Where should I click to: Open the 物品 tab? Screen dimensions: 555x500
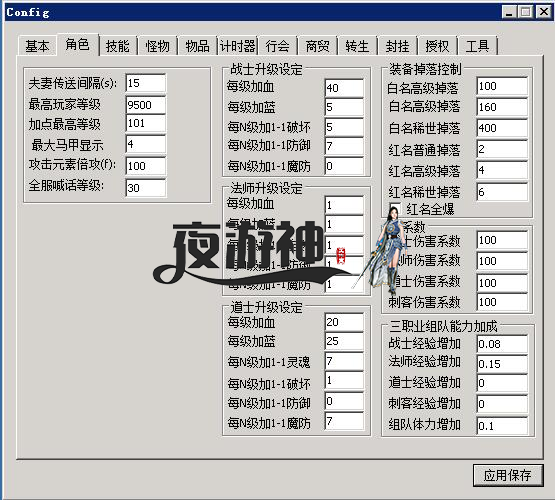click(198, 46)
